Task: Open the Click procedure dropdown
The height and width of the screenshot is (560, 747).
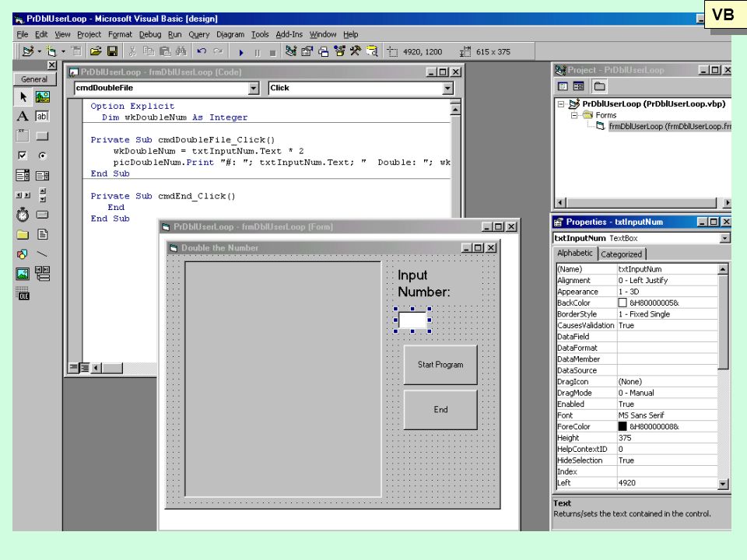Action: pos(447,88)
